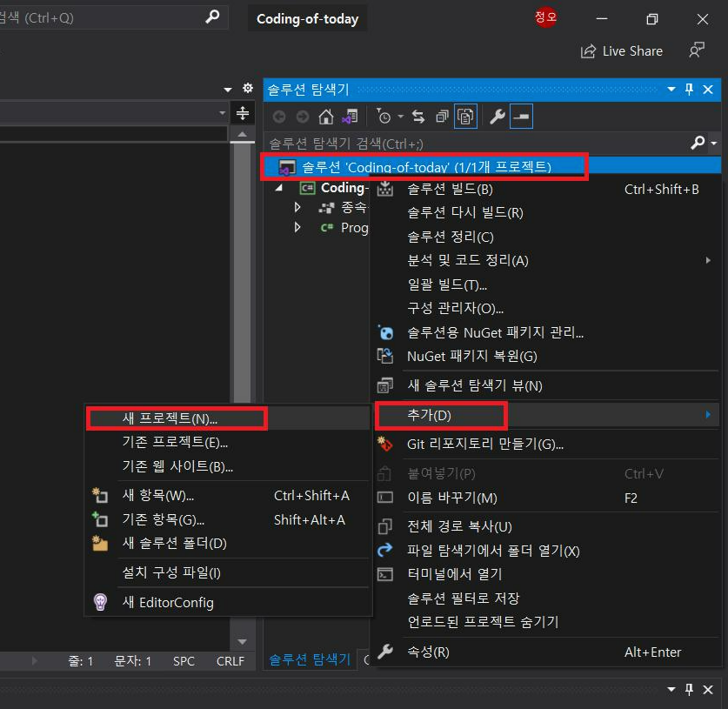Choose 이름 바꾸기(M) entry

click(x=546, y=498)
